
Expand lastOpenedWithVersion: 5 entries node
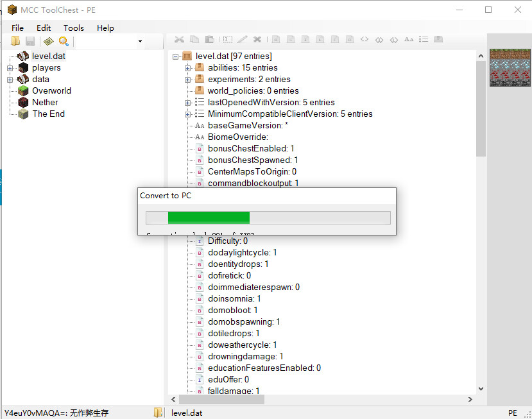[x=187, y=103]
